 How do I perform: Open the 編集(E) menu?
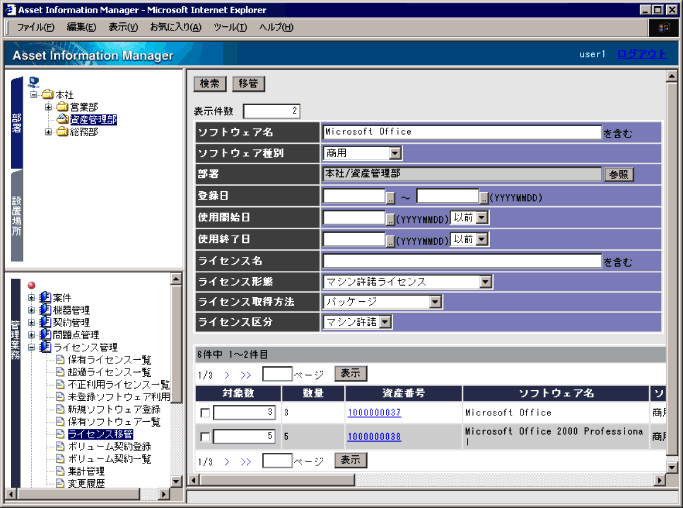click(x=81, y=27)
